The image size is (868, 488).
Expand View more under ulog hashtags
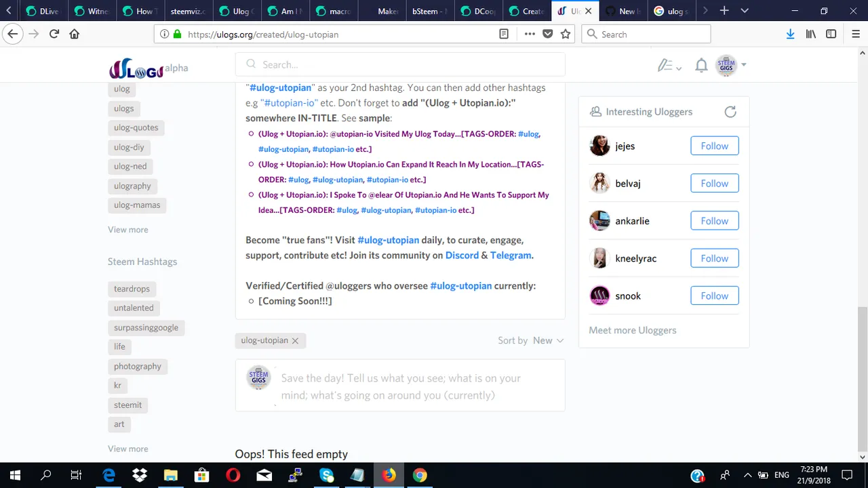tap(127, 230)
